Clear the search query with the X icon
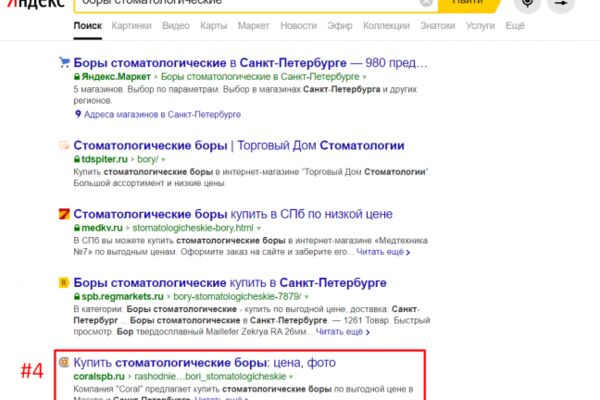 coord(426,3)
